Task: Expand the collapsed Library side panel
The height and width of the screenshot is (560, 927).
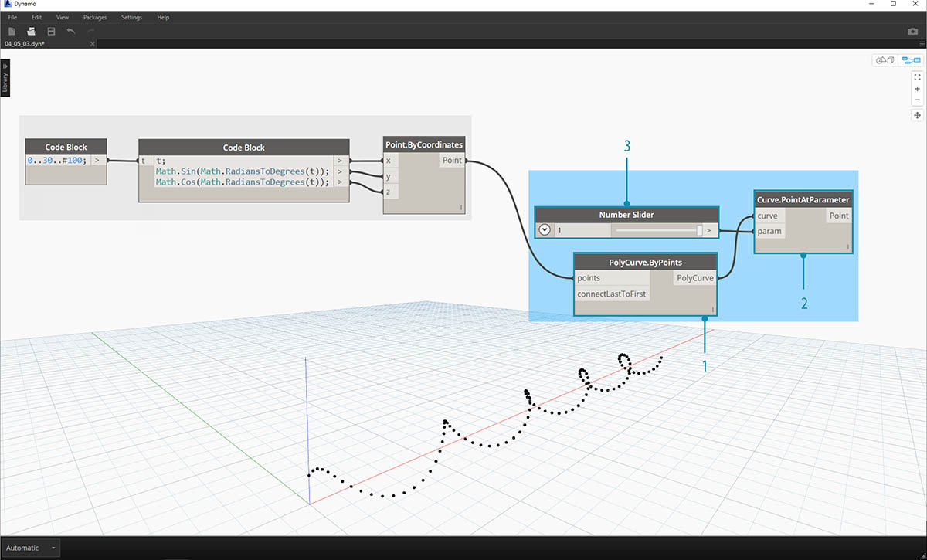Action: tap(5, 78)
